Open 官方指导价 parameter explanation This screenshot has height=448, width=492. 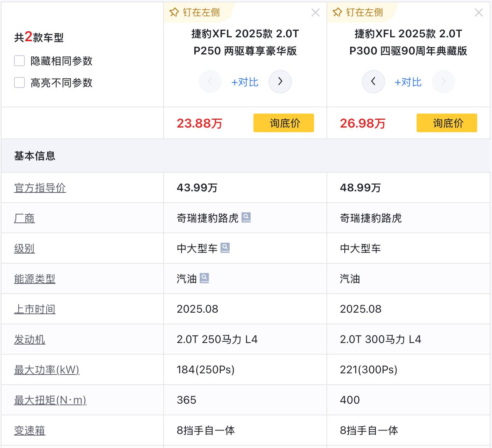click(x=40, y=188)
